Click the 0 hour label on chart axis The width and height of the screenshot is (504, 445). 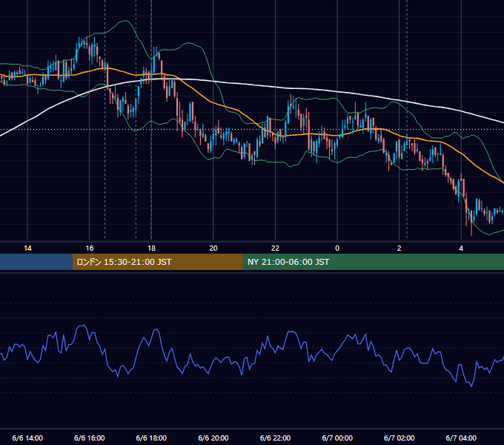point(337,248)
